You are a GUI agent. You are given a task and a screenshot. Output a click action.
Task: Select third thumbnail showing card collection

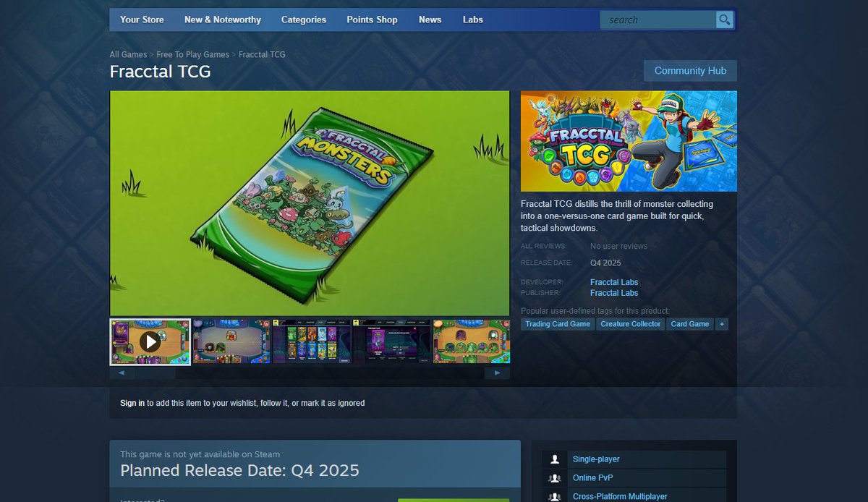click(x=311, y=341)
